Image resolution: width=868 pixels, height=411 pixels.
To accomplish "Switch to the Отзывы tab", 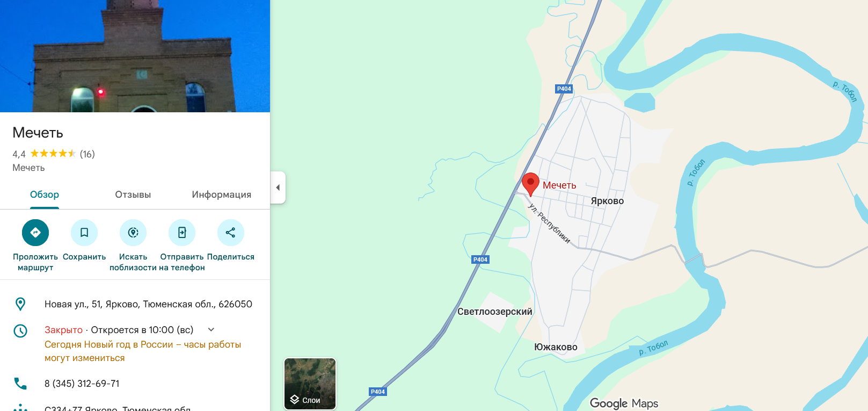I will pyautogui.click(x=133, y=194).
